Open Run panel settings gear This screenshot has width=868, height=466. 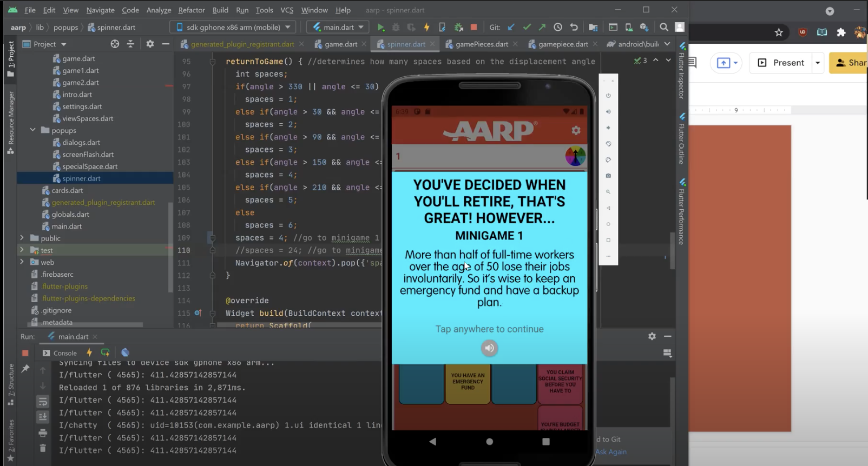652,336
